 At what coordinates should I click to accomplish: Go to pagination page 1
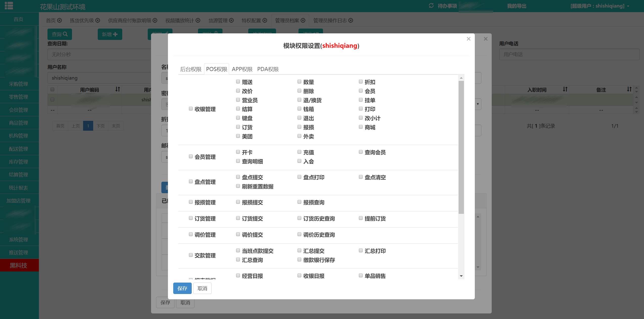tap(88, 126)
